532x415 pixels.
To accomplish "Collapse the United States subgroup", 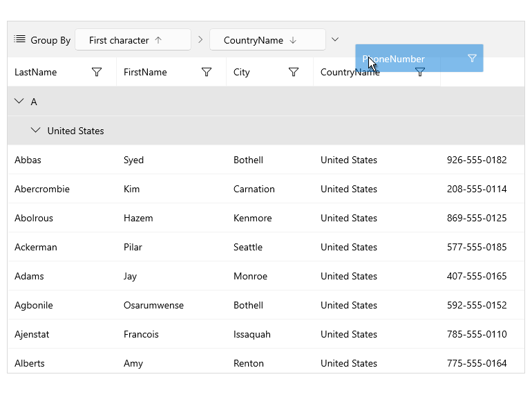I will coord(36,130).
